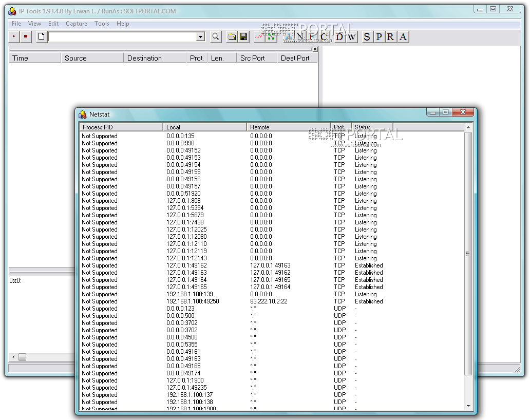Start capture with the red play button

pos(14,36)
